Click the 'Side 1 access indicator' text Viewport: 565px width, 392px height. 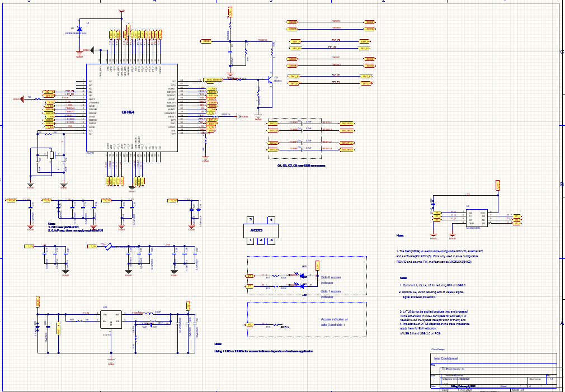pyautogui.click(x=331, y=294)
